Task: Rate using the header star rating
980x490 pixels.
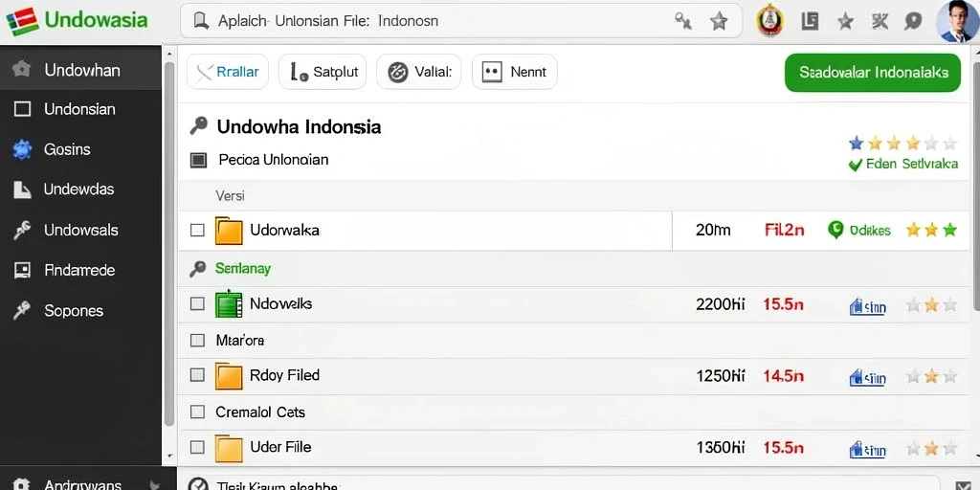Action: click(903, 144)
